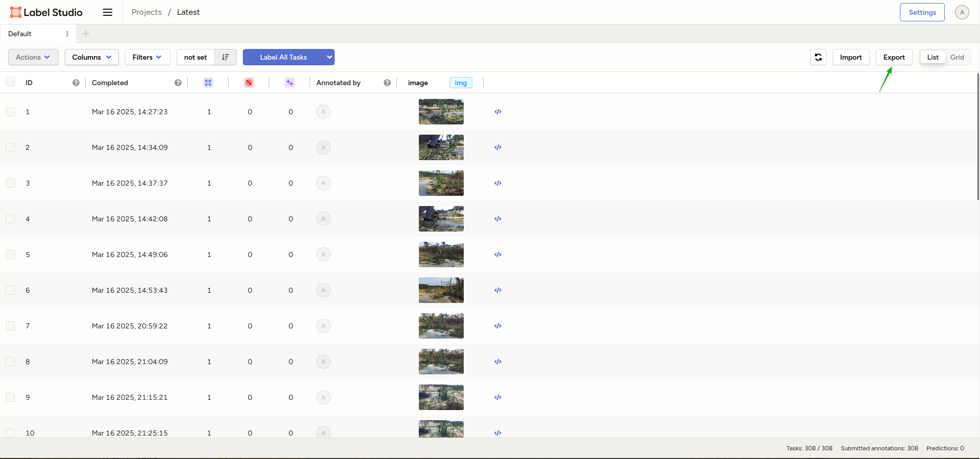Open the Columns dropdown
Screen dimensions: 980x459
coord(91,57)
